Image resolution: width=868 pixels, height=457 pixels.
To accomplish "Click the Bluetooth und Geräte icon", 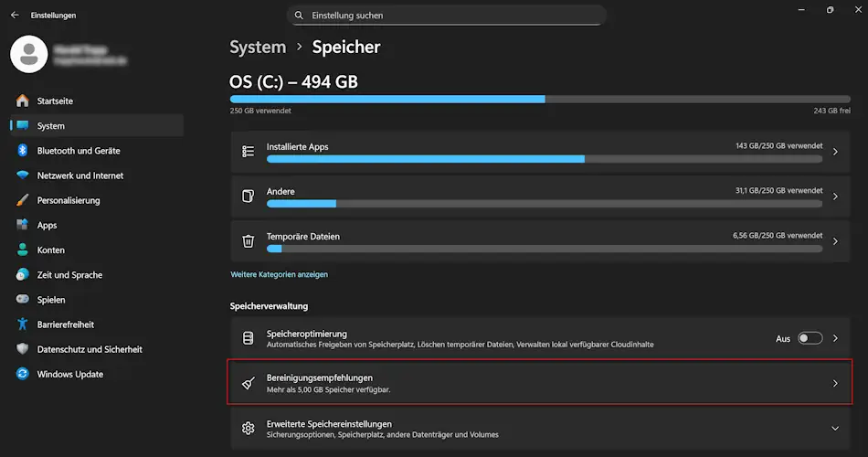I will tap(22, 151).
